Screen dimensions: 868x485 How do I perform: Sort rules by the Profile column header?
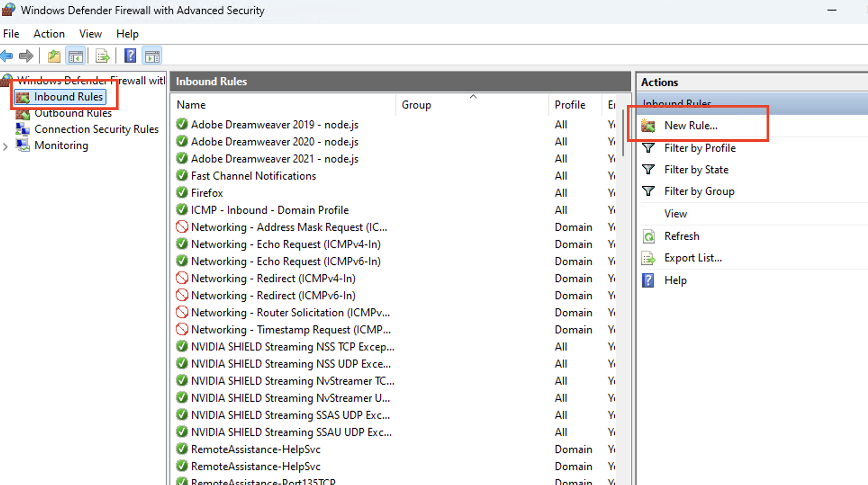tap(570, 105)
